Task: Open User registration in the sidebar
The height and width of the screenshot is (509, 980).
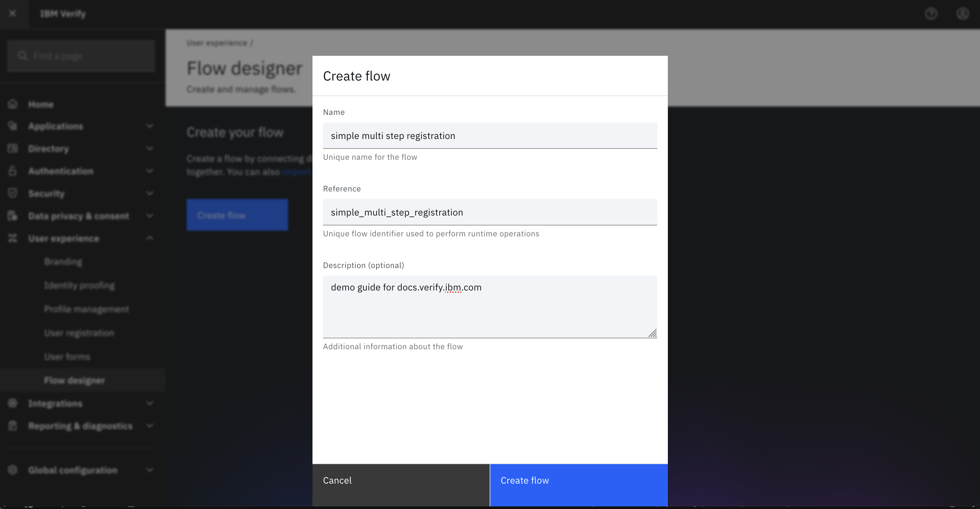Action: 79,333
